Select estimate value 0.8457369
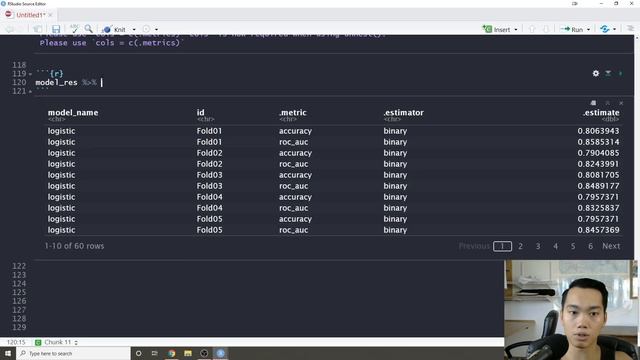 (598, 230)
